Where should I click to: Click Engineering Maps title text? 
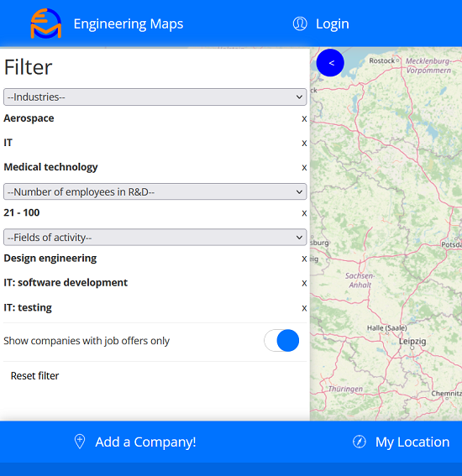point(129,24)
